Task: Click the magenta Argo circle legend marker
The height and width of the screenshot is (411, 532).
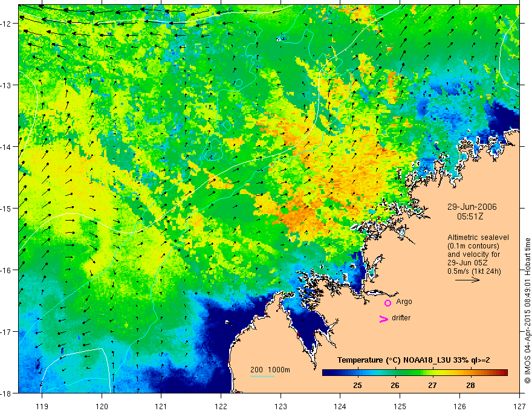Action: pyautogui.click(x=388, y=303)
